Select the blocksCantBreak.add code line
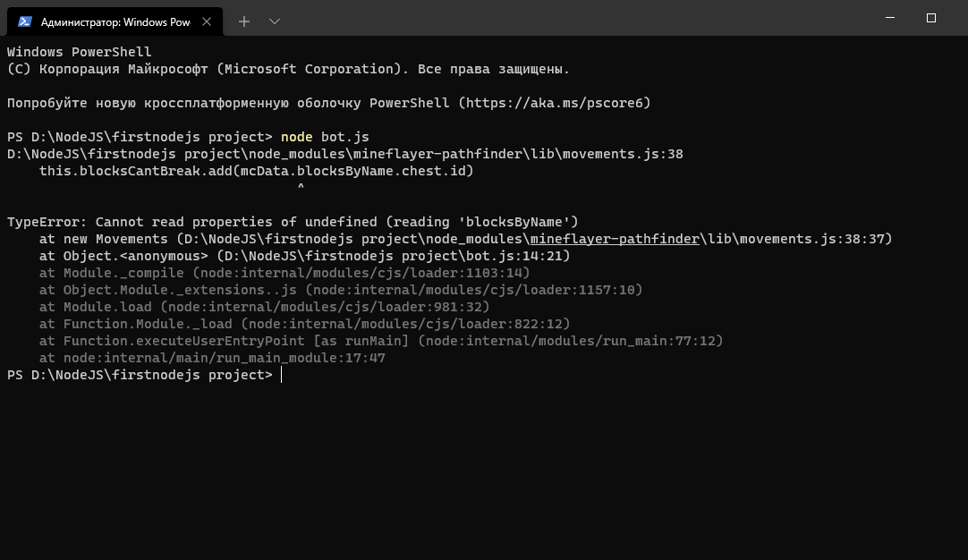This screenshot has width=968, height=560. [258, 171]
